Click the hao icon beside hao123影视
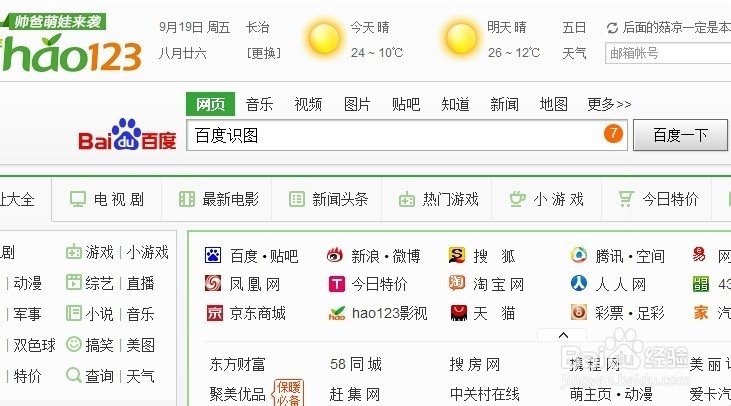Viewport: 731px width, 406px height. click(337, 313)
